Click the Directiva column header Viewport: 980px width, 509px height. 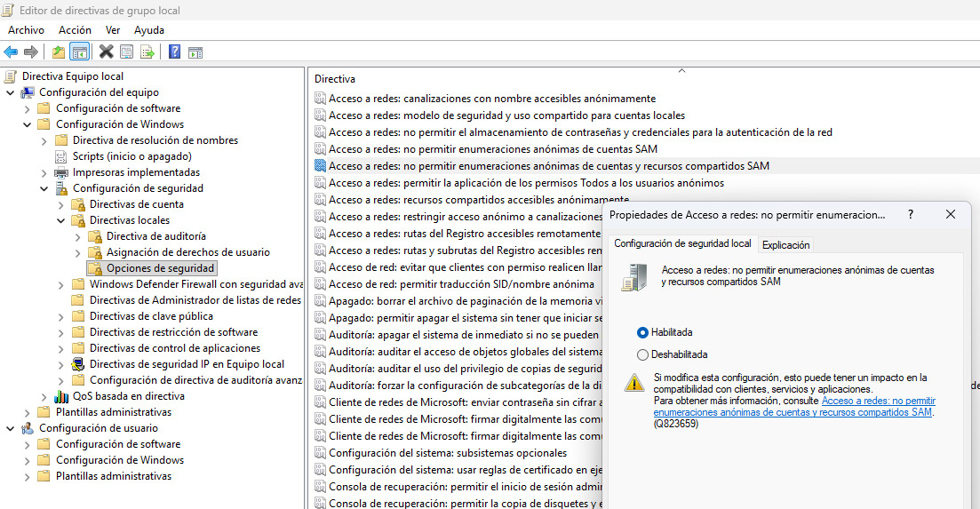pyautogui.click(x=335, y=79)
